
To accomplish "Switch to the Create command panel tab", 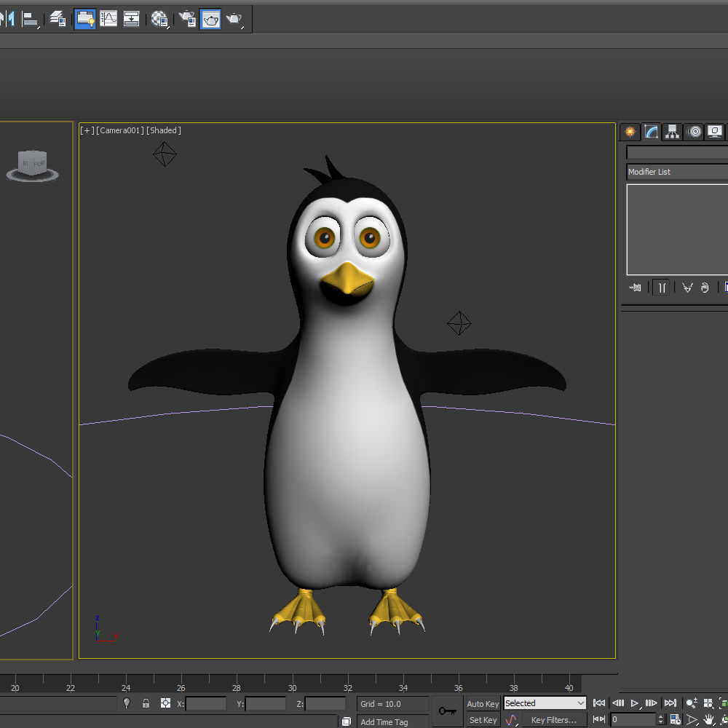I will click(x=630, y=132).
